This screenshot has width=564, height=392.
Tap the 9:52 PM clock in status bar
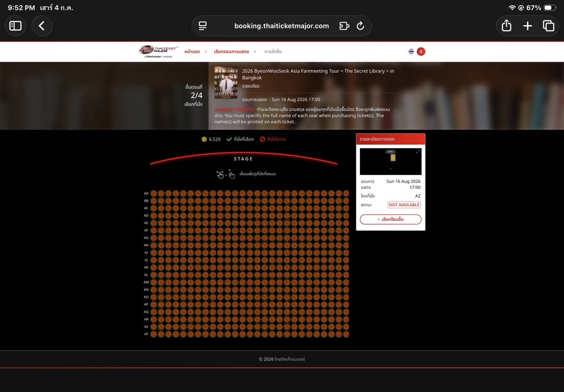21,8
